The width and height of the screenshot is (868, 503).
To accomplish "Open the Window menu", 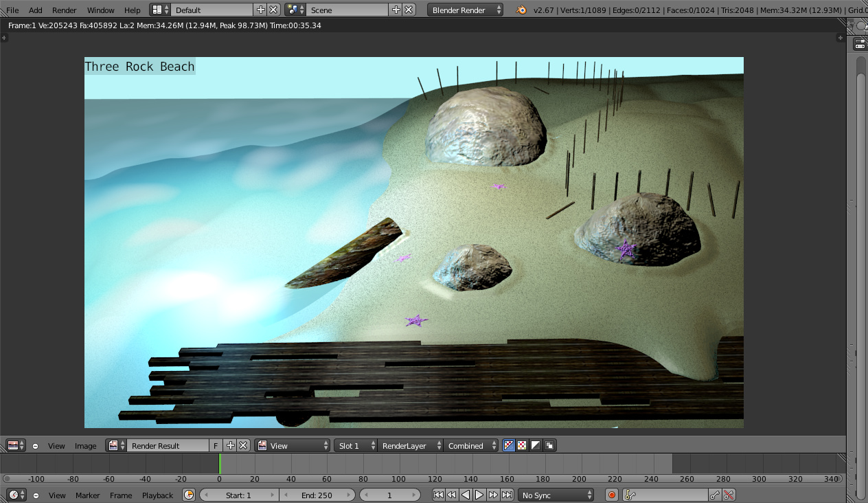I will pyautogui.click(x=101, y=10).
